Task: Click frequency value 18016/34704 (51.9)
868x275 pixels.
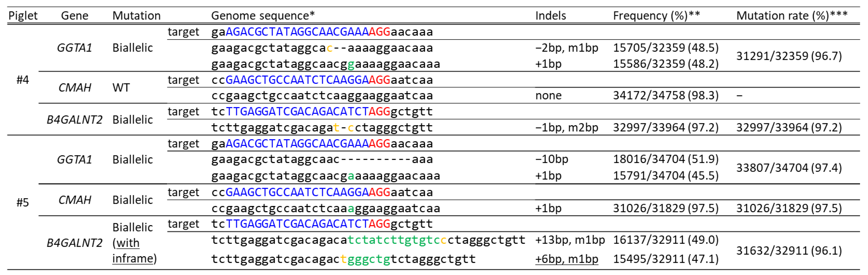Action: tap(665, 159)
